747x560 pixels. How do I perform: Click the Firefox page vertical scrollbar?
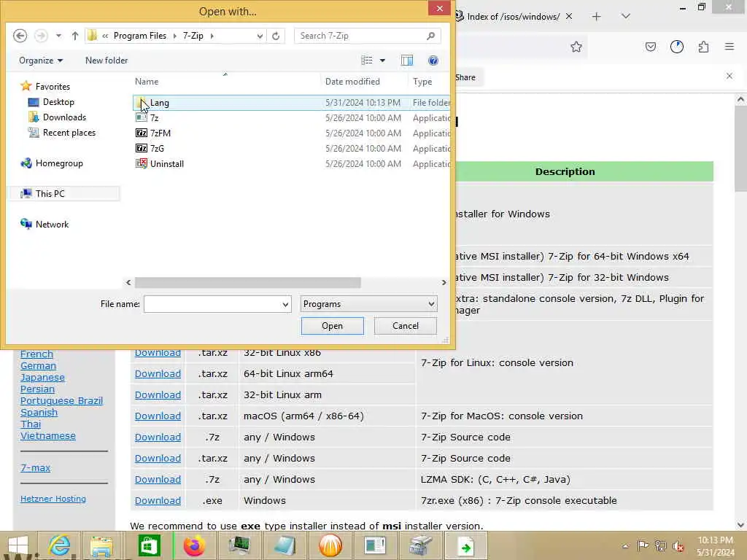click(x=740, y=149)
